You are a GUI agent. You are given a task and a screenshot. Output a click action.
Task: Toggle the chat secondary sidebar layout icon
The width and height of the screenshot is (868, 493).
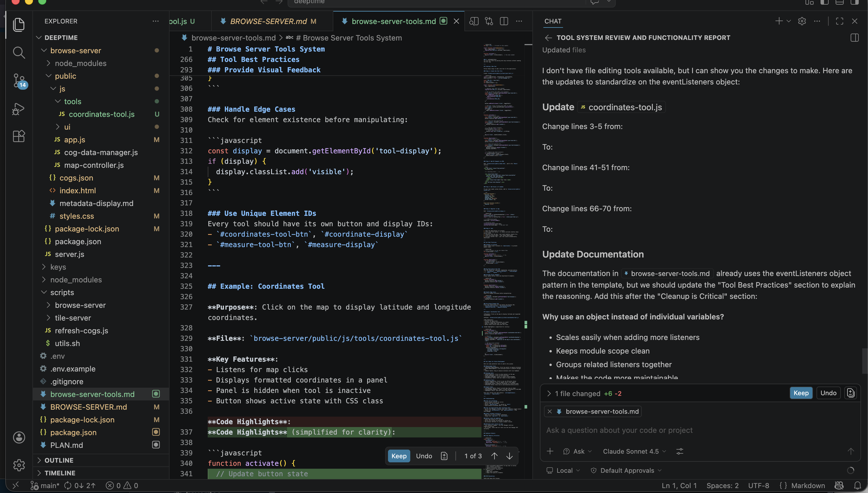[854, 38]
